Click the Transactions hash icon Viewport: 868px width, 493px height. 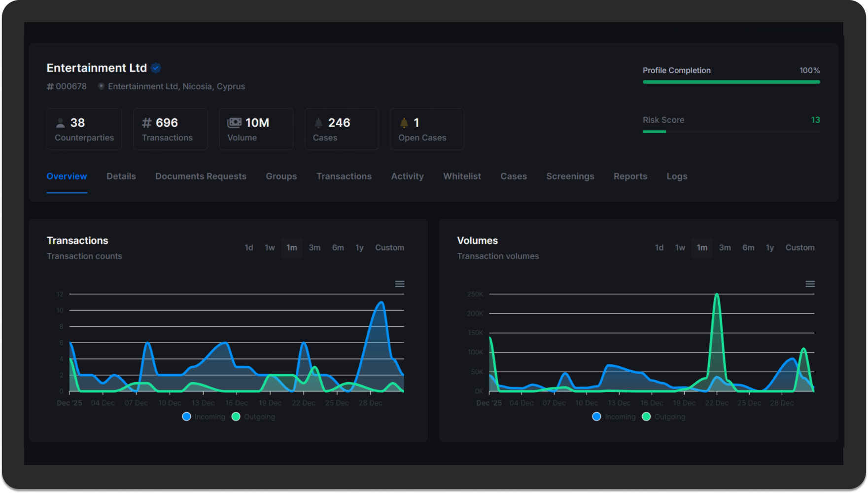147,123
